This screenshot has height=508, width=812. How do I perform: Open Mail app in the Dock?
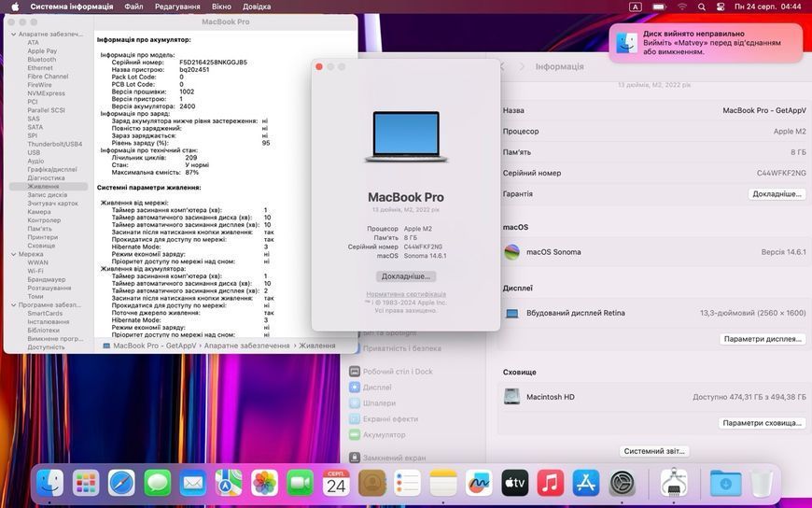(193, 483)
